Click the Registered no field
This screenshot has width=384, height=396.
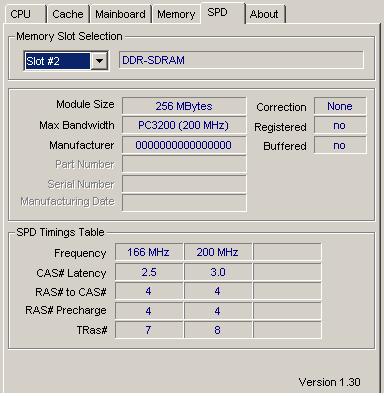340,125
